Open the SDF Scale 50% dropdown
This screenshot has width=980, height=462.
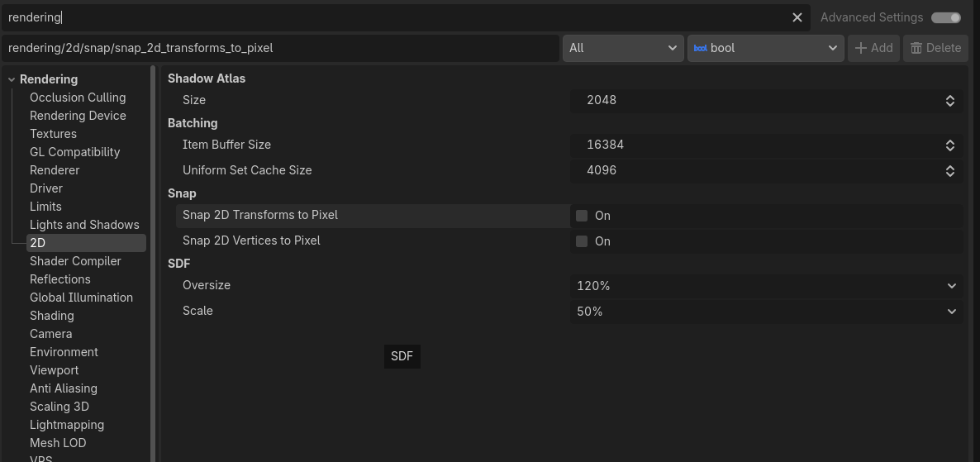click(x=765, y=312)
